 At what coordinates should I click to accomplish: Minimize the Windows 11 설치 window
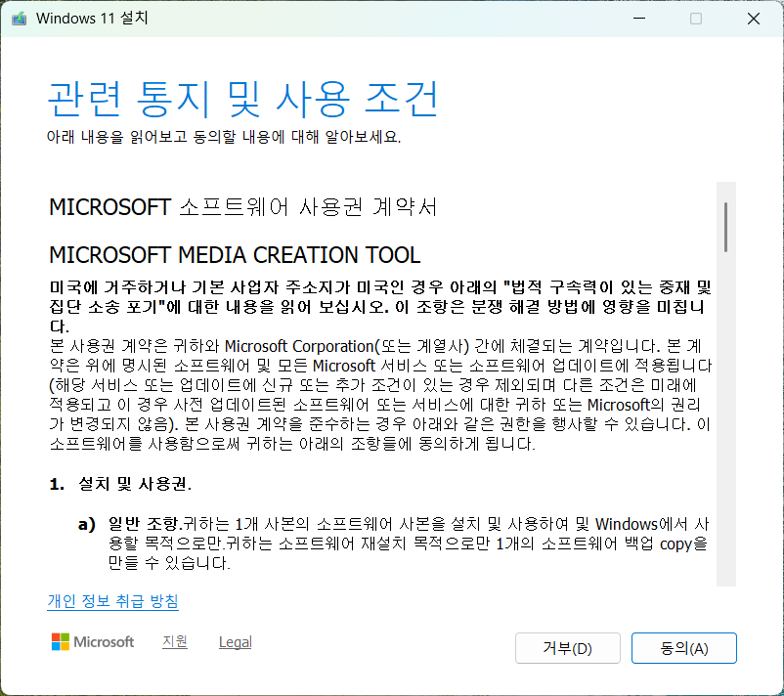[639, 19]
